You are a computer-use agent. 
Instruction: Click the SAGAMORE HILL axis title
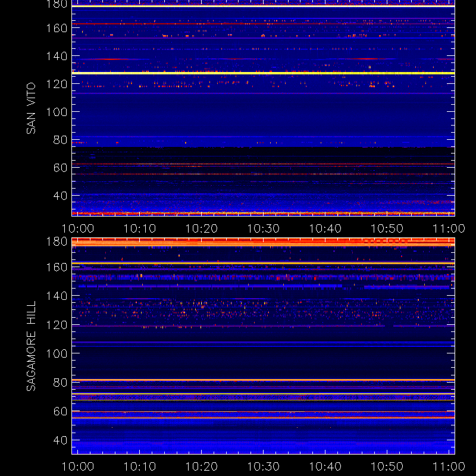pyautogui.click(x=31, y=346)
